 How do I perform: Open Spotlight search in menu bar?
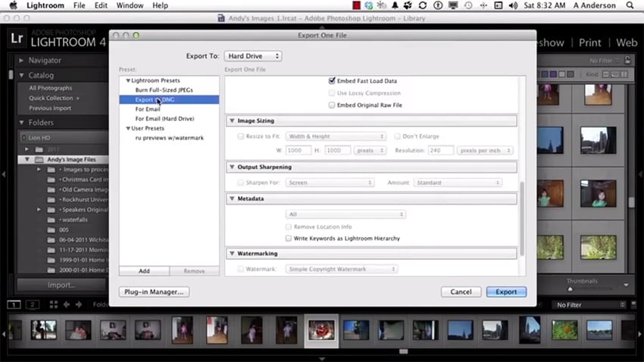[630, 5]
